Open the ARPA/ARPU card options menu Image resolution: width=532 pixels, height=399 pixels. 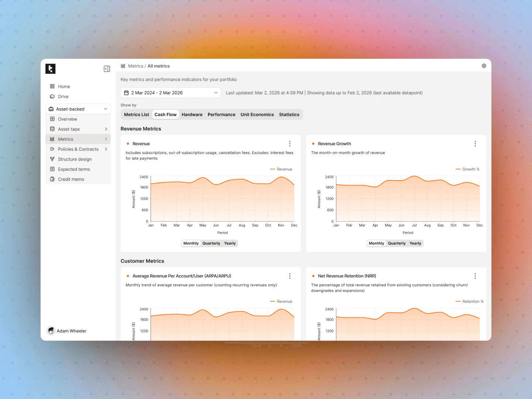tap(290, 276)
